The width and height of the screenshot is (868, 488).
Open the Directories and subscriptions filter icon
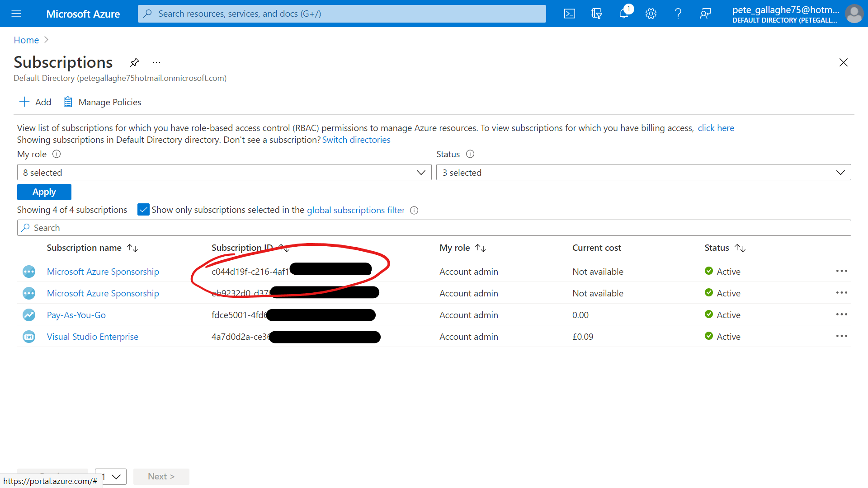[x=597, y=14]
